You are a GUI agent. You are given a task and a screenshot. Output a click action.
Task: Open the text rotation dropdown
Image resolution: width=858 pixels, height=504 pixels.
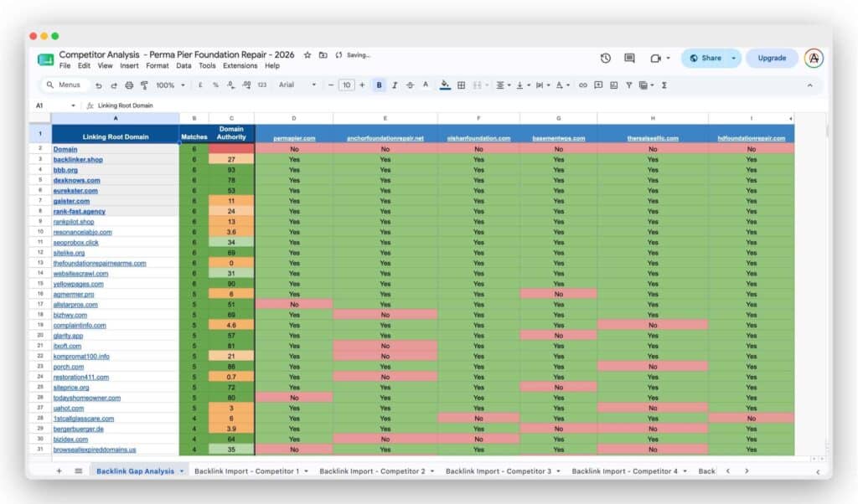562,85
